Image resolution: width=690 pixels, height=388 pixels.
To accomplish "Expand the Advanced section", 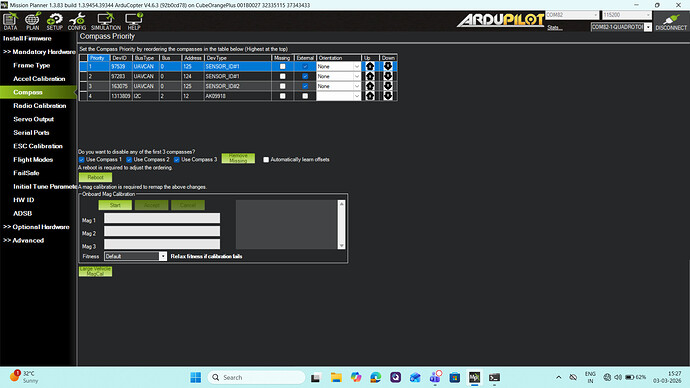I will [x=24, y=241].
